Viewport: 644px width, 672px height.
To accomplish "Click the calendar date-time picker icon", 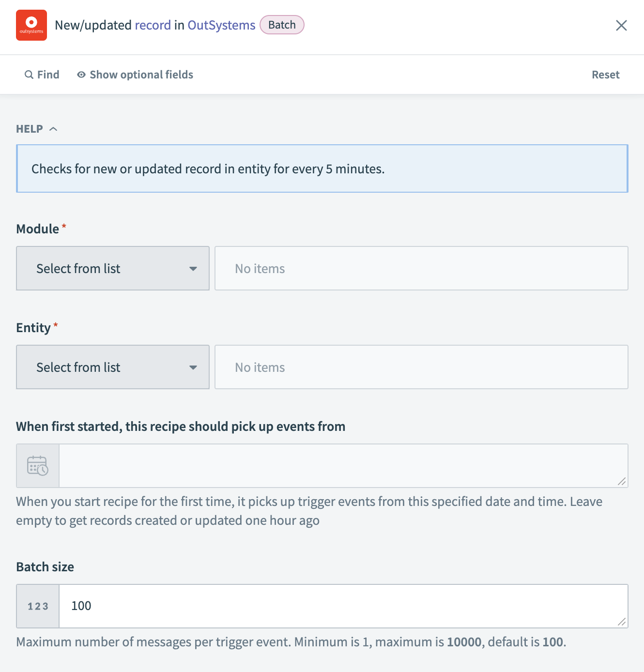I will (x=38, y=466).
